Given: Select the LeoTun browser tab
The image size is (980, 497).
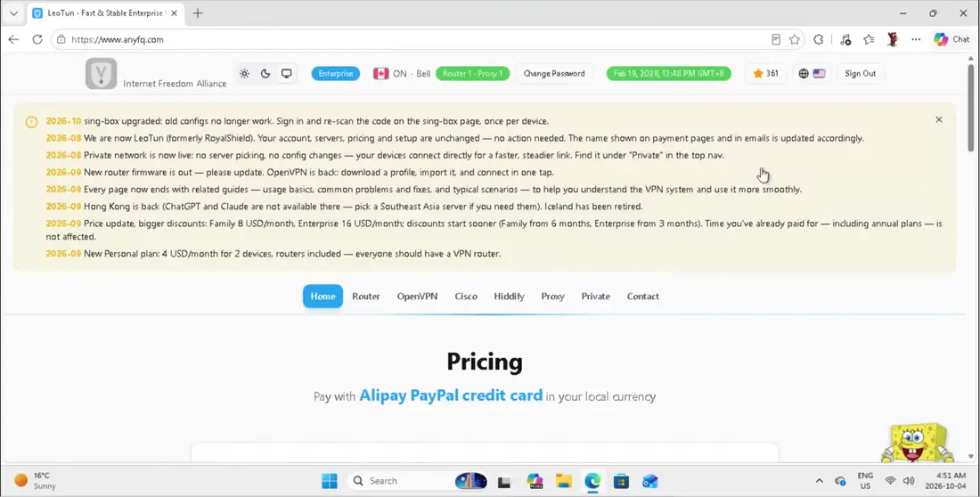Looking at the screenshot, I should point(106,13).
